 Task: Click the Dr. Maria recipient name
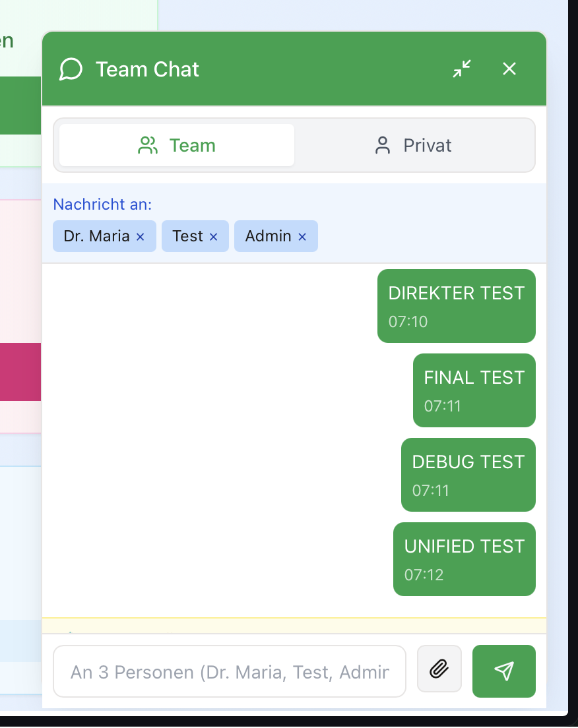(x=96, y=236)
